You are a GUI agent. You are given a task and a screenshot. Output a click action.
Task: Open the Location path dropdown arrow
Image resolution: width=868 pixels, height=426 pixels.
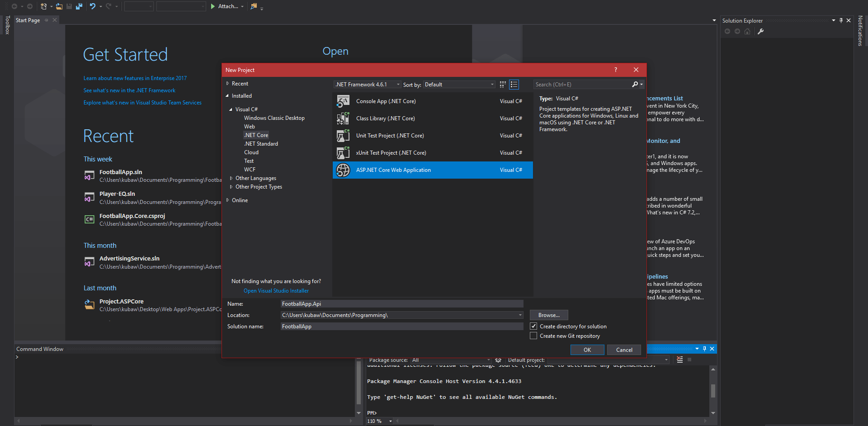point(520,315)
